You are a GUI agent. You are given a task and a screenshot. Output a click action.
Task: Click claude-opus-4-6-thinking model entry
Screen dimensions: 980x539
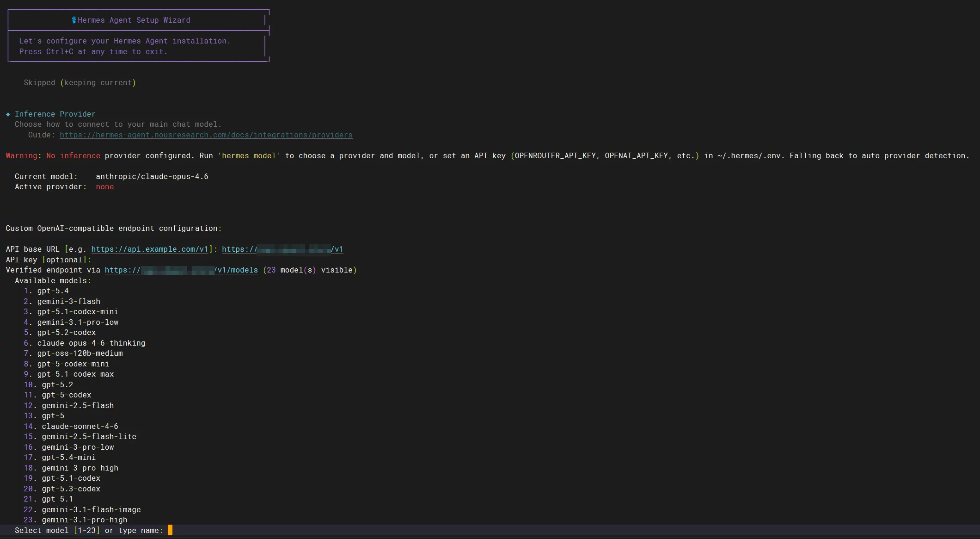pos(91,343)
